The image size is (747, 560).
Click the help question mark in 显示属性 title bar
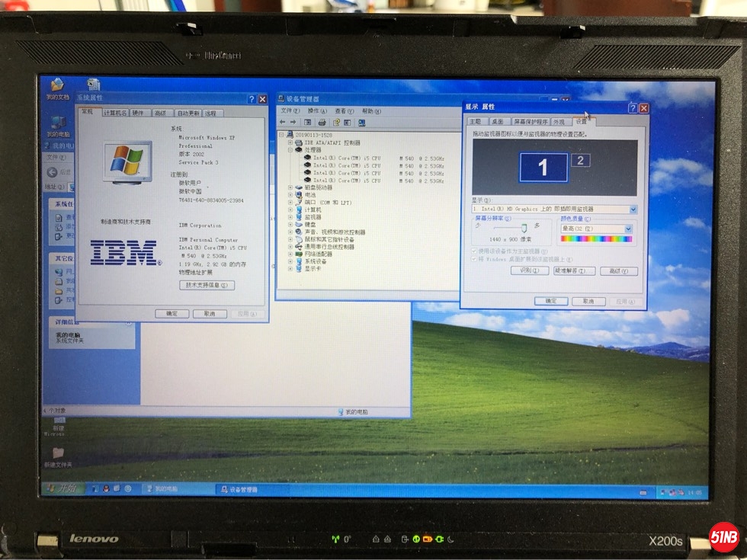(x=632, y=108)
